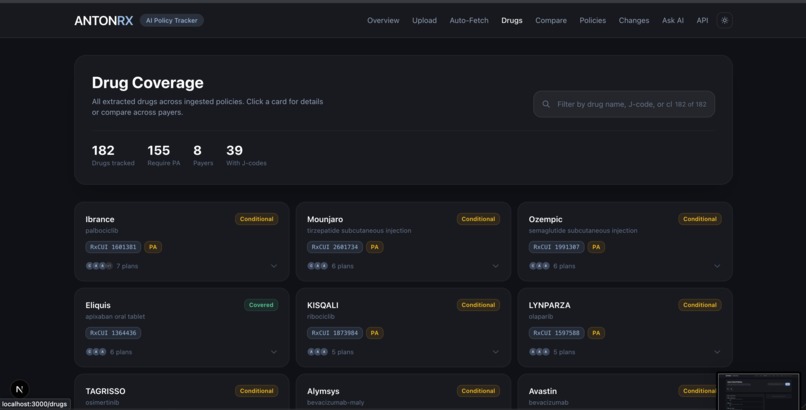Viewport: 806px width, 410px height.
Task: Expand the Ozempic card chevron
Action: pyautogui.click(x=717, y=266)
